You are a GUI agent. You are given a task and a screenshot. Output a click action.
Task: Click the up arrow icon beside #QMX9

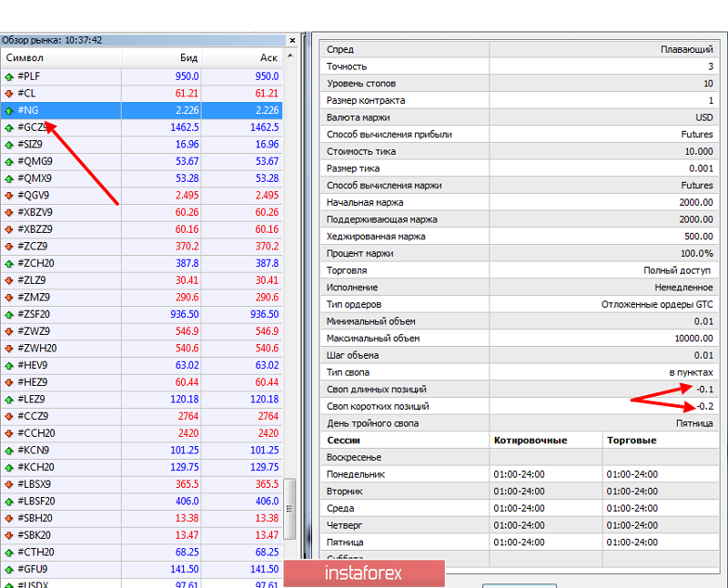(9, 178)
